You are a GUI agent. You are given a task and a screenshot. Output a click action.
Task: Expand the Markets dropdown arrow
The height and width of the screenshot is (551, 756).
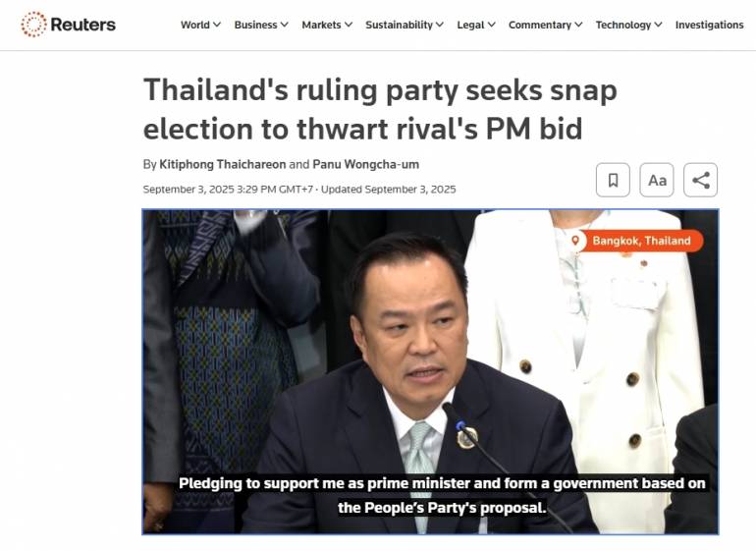pyautogui.click(x=349, y=25)
